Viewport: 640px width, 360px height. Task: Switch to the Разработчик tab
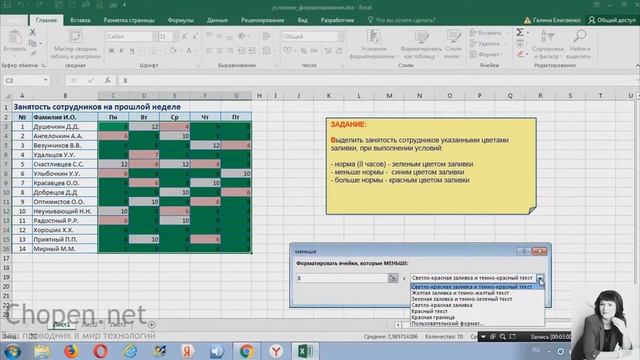(x=337, y=20)
